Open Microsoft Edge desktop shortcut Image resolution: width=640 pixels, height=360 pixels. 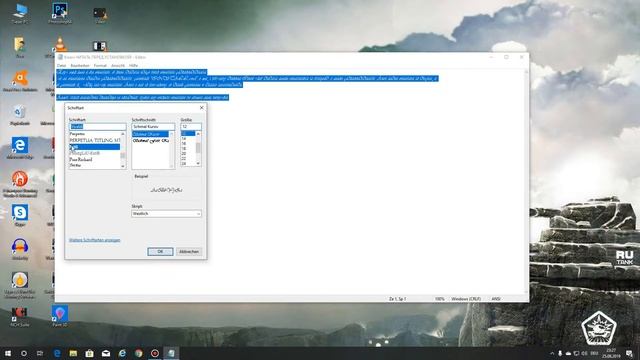coord(20,148)
